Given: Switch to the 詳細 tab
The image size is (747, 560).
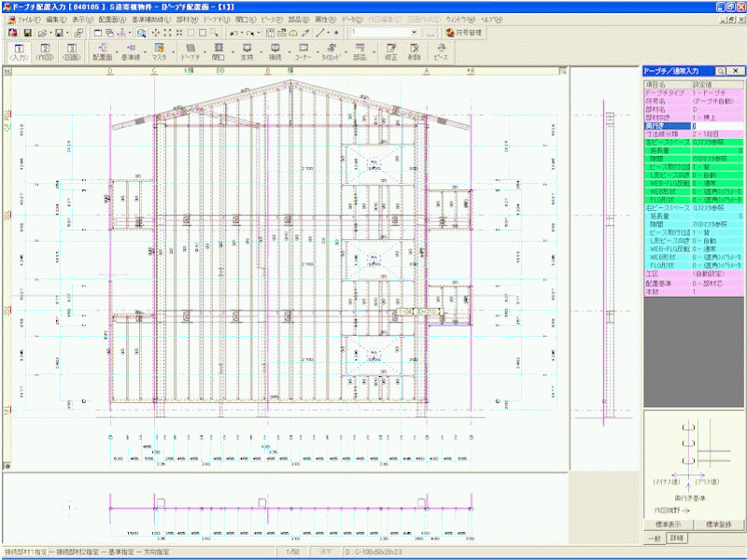Looking at the screenshot, I should coord(676,539).
